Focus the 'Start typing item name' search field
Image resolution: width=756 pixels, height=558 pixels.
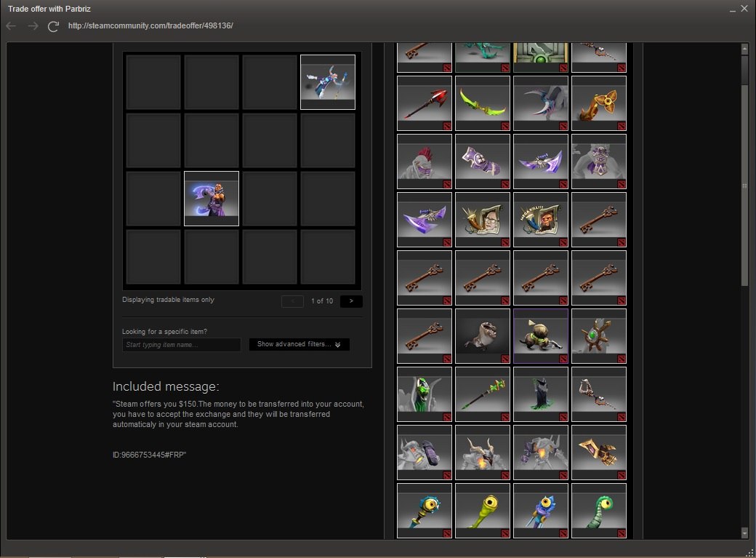181,345
